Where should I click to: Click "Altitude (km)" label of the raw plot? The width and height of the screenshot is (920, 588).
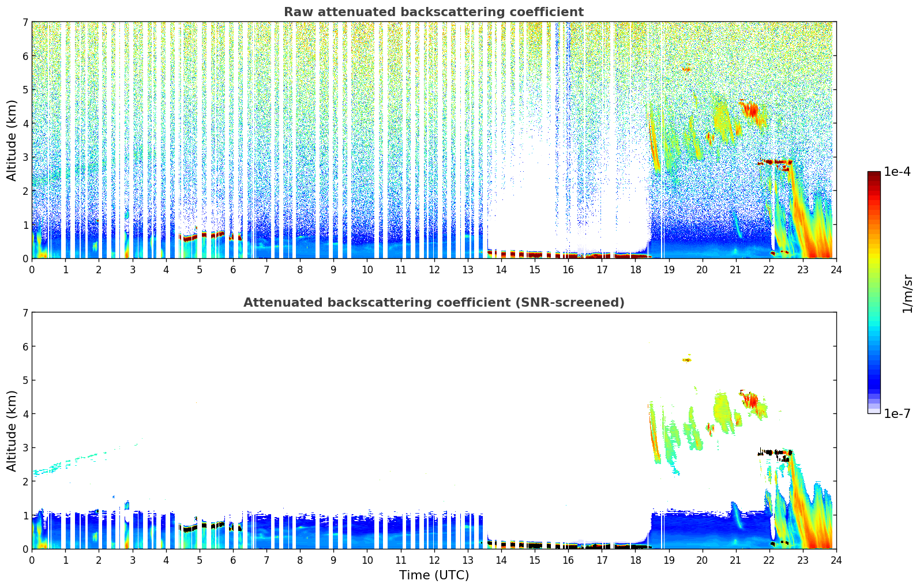coord(12,140)
